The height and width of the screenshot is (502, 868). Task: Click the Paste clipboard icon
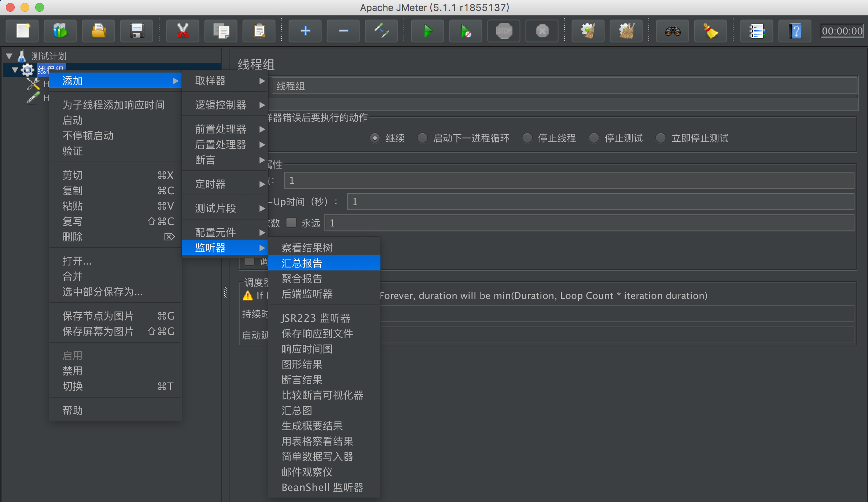pyautogui.click(x=259, y=31)
